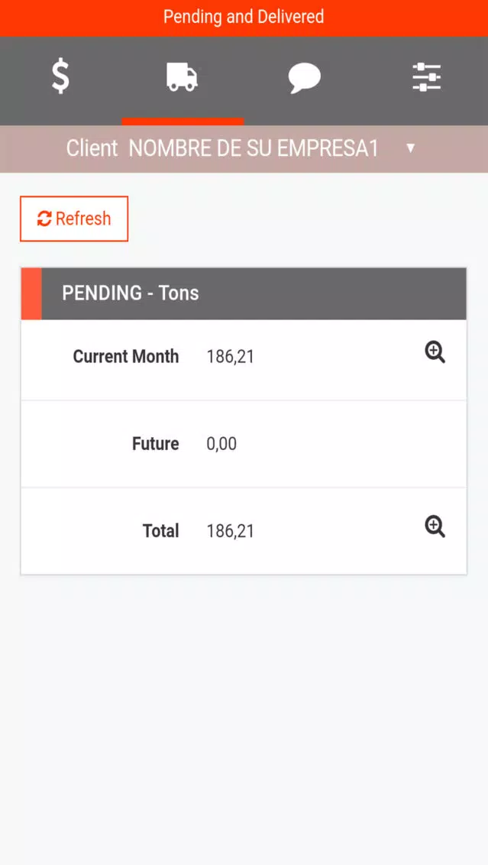Click the Refresh button
488x868 pixels.
74,219
